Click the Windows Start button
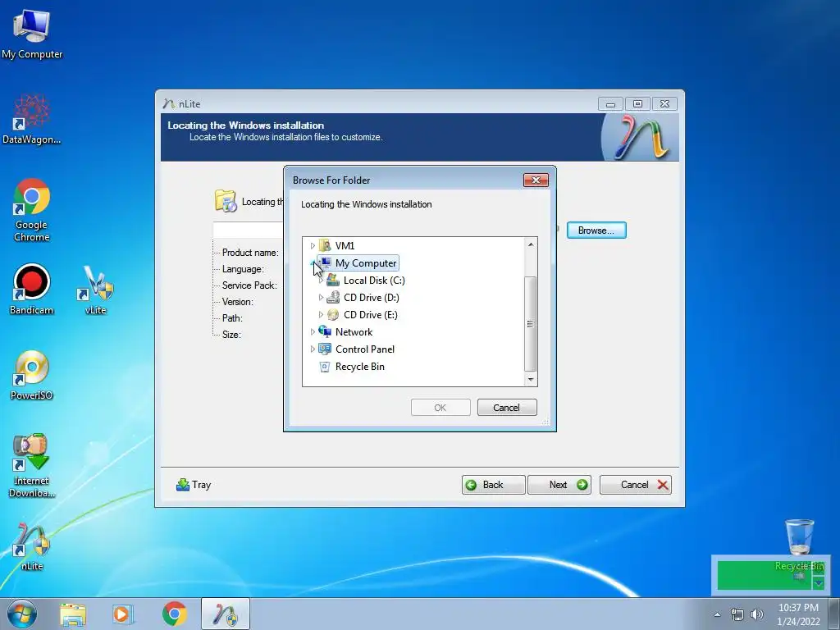 (22, 614)
